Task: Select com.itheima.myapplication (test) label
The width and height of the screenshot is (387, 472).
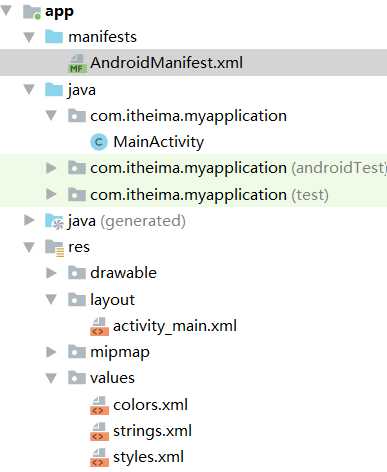Action: point(209,195)
